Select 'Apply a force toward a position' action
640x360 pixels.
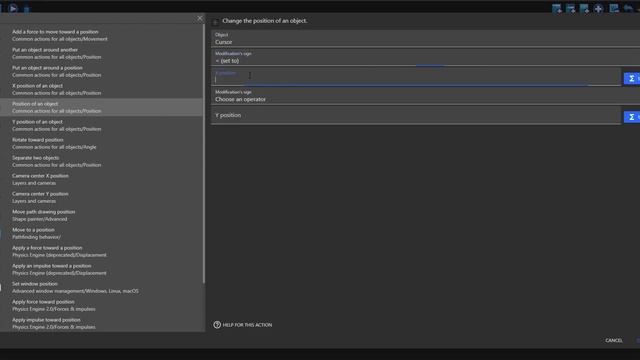point(101,251)
